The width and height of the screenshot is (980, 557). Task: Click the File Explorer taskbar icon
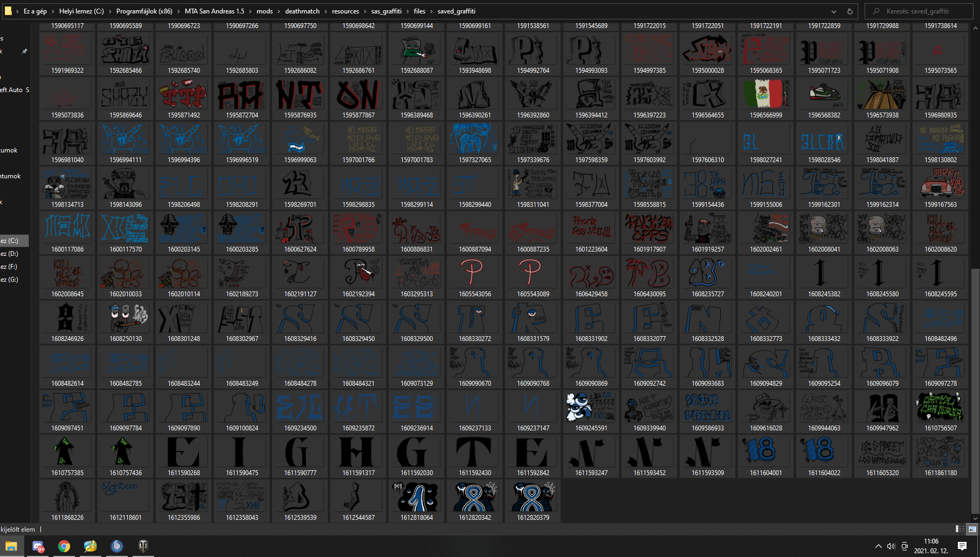click(x=11, y=546)
